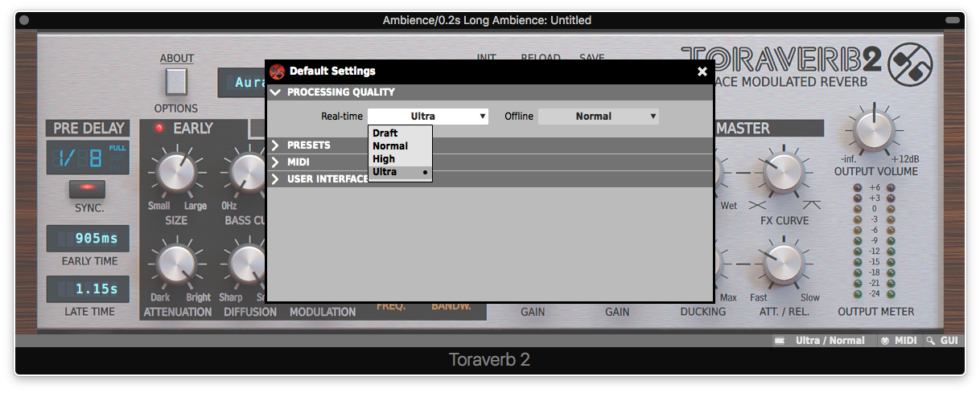
Task: Open the Offline quality dropdown
Action: (599, 117)
